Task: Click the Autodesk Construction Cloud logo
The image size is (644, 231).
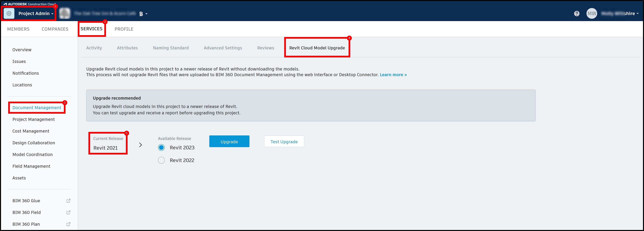Action: click(28, 4)
